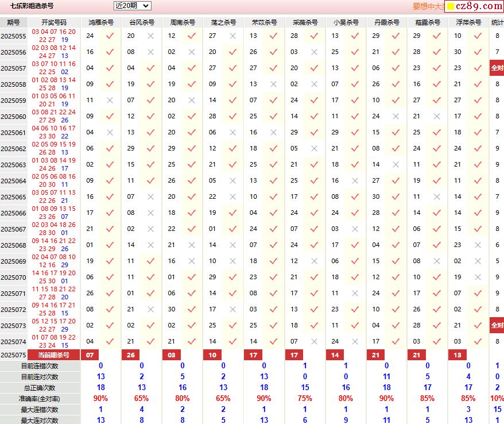
Task: Click the 目前连错次数 row label
Action: (x=40, y=366)
